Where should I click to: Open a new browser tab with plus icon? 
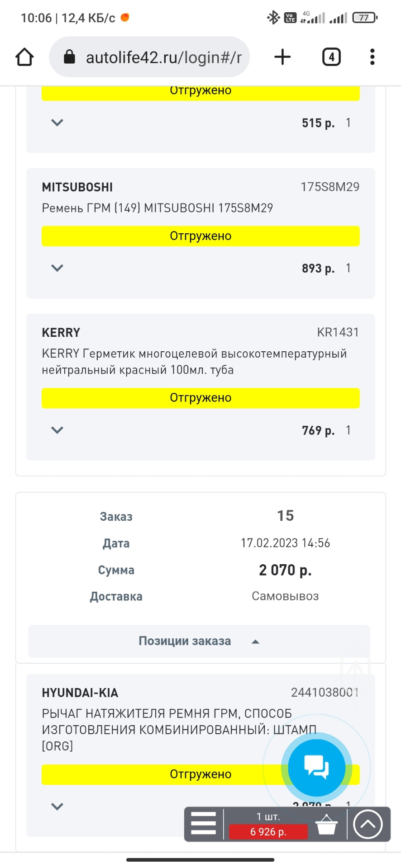pyautogui.click(x=282, y=57)
